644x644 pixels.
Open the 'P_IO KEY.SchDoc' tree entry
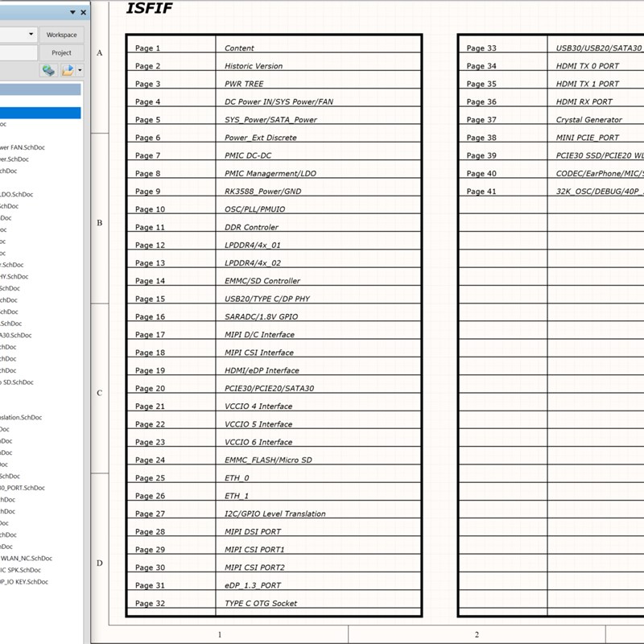tap(24, 581)
